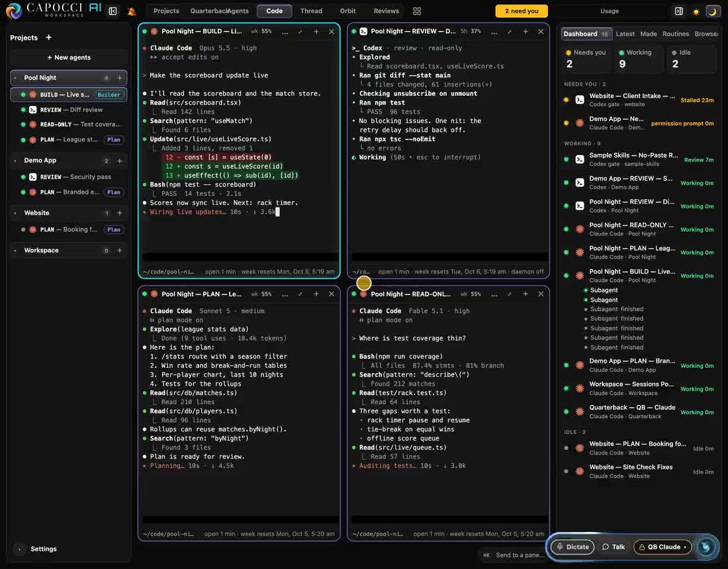Open more options in Pool Night READ-ONLY pane

(x=494, y=294)
